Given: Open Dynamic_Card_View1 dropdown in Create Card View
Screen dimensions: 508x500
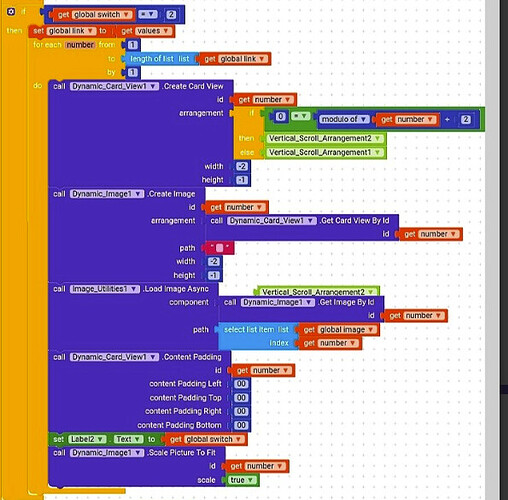Looking at the screenshot, I should pos(114,86).
